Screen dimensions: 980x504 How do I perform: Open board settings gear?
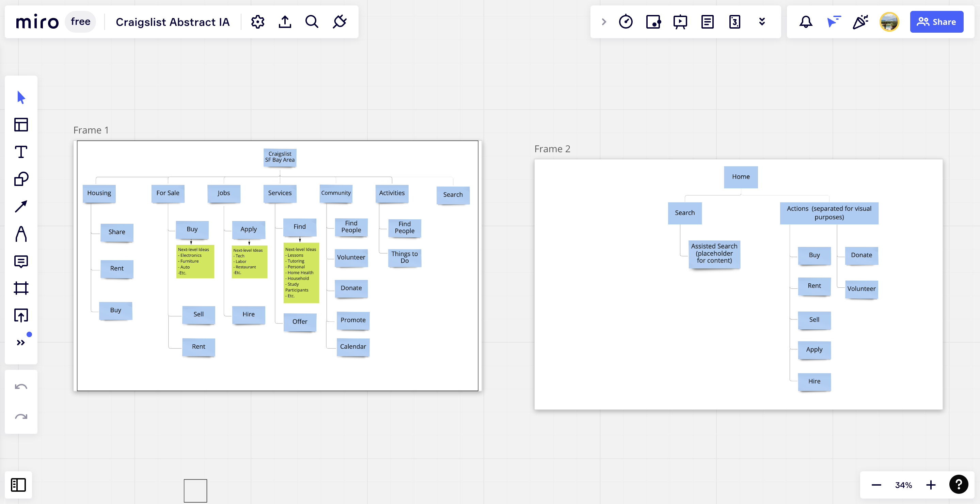point(257,22)
